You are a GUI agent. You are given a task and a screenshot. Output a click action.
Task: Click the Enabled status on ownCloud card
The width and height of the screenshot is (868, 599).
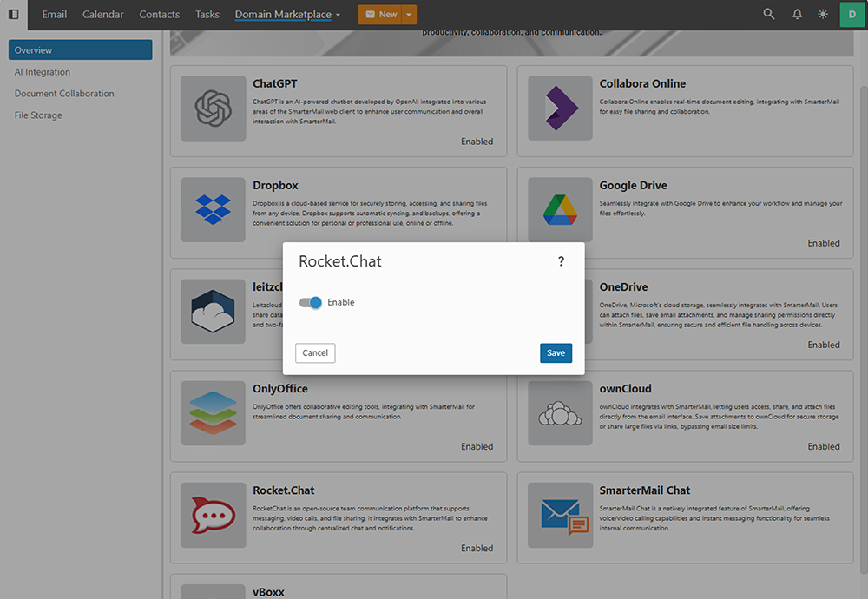pyautogui.click(x=823, y=447)
